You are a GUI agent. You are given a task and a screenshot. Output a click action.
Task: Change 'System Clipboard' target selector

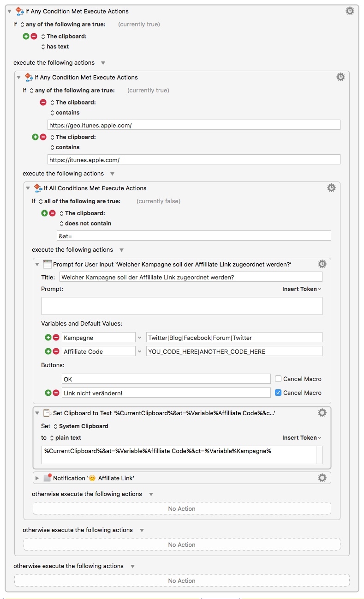click(x=81, y=426)
